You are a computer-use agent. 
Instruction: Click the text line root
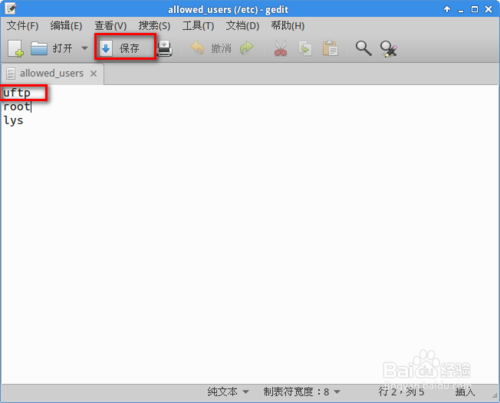point(17,107)
